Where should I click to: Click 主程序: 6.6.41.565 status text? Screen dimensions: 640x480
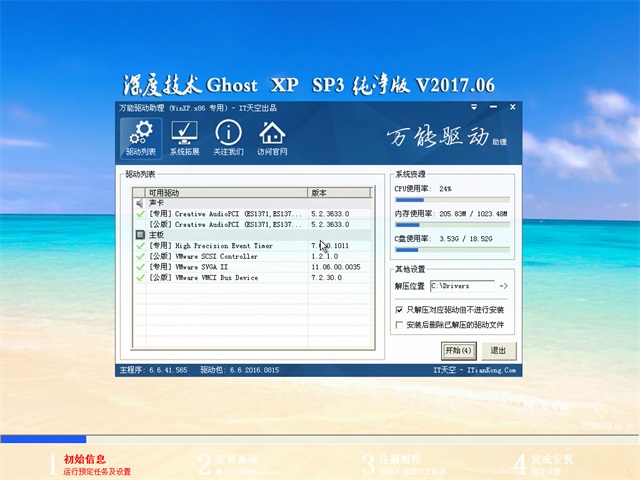[153, 370]
